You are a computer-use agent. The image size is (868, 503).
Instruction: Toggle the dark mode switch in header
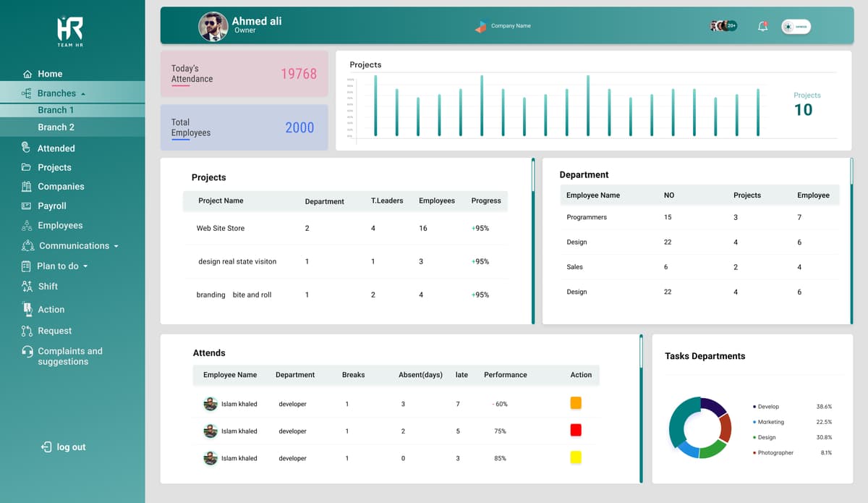point(796,27)
